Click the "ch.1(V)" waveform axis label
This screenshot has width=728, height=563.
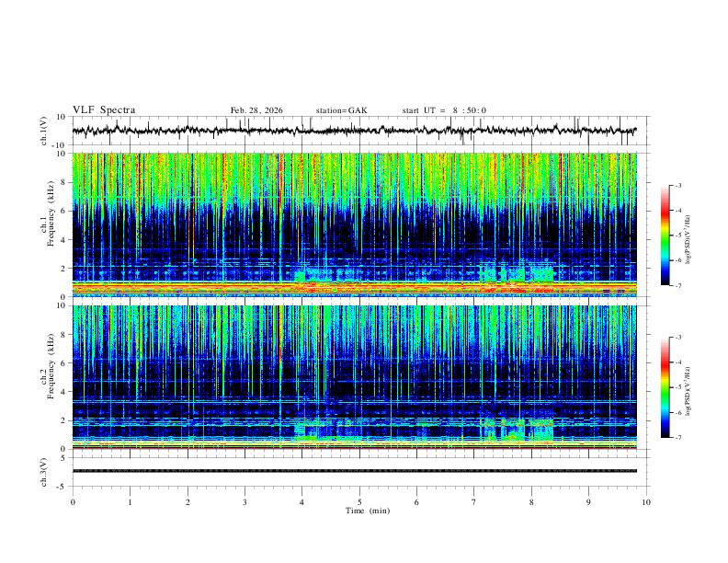click(x=44, y=131)
